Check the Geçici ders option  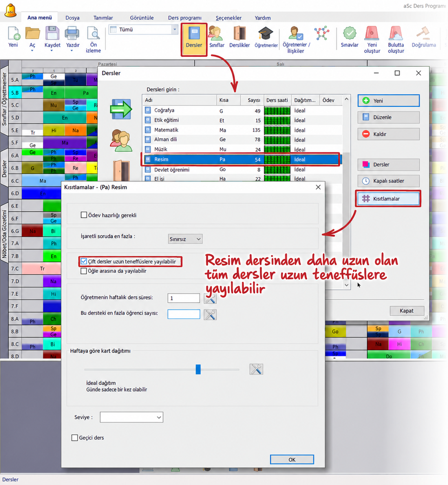coord(75,438)
